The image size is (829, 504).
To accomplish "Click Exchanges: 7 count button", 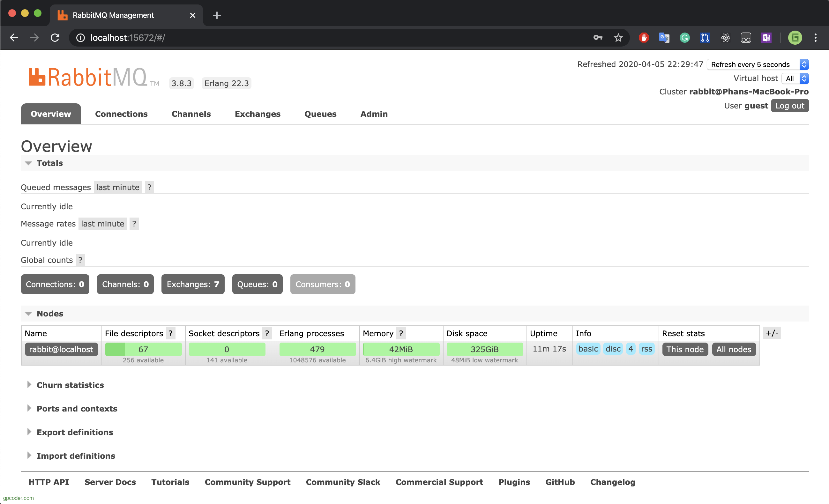I will pos(193,284).
